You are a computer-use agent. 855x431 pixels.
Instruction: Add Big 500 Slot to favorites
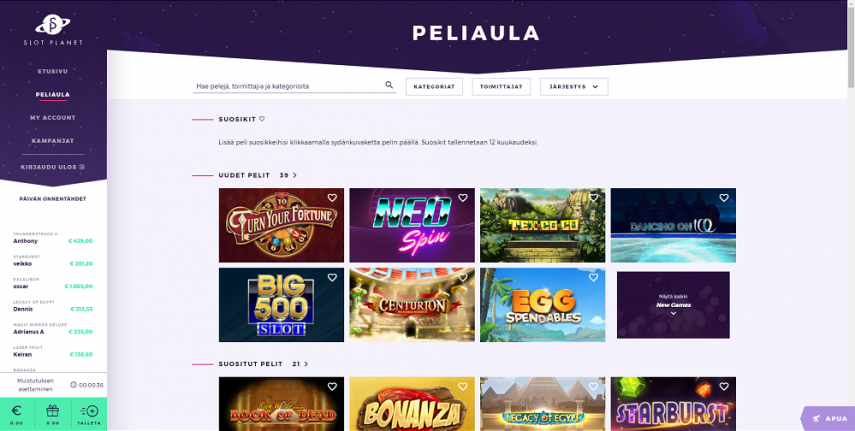(x=332, y=278)
